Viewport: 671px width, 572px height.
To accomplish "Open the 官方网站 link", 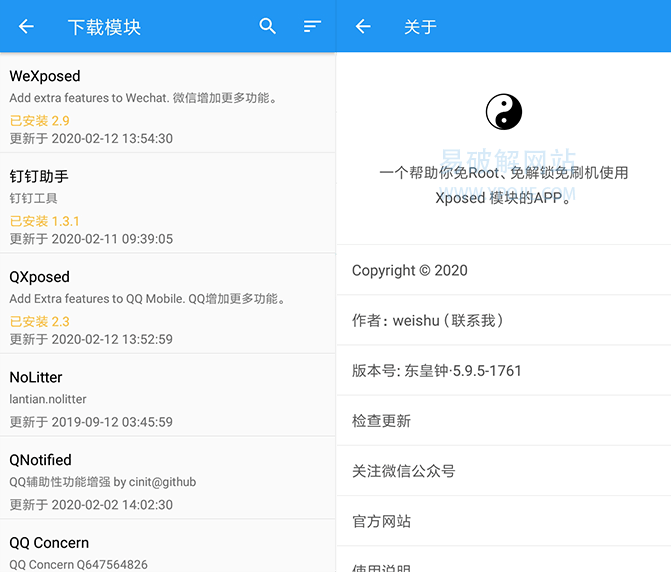I will click(503, 521).
